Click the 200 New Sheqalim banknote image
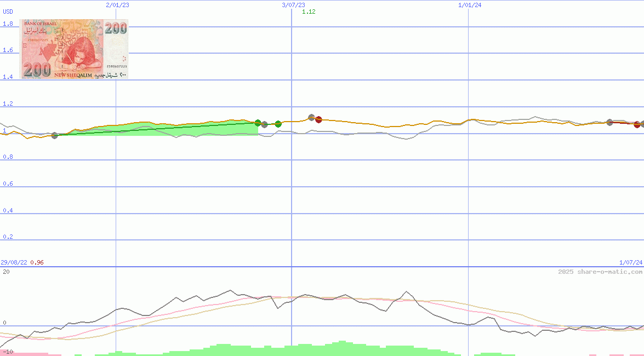Viewport: 644px width, 356px height. click(x=74, y=49)
